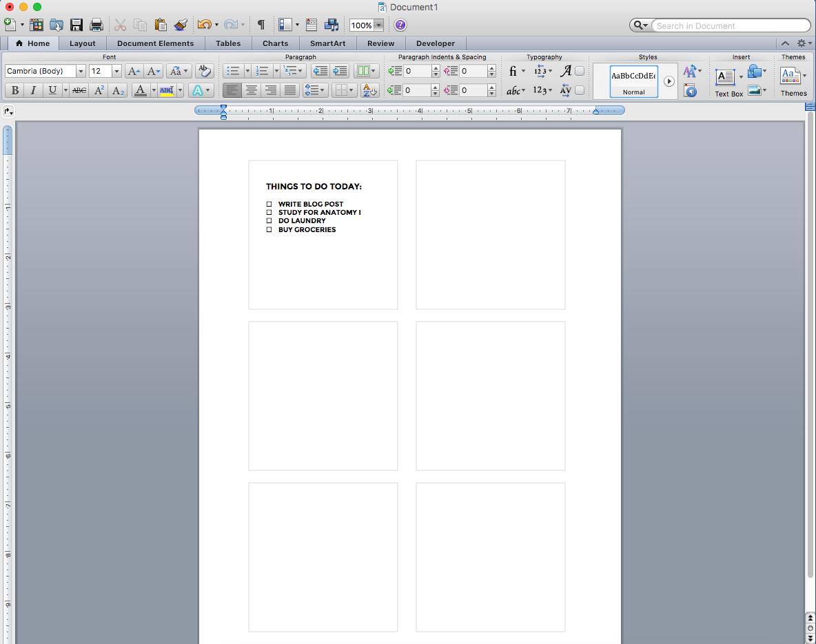The image size is (816, 644).
Task: Click the Print icon
Action: click(x=96, y=24)
